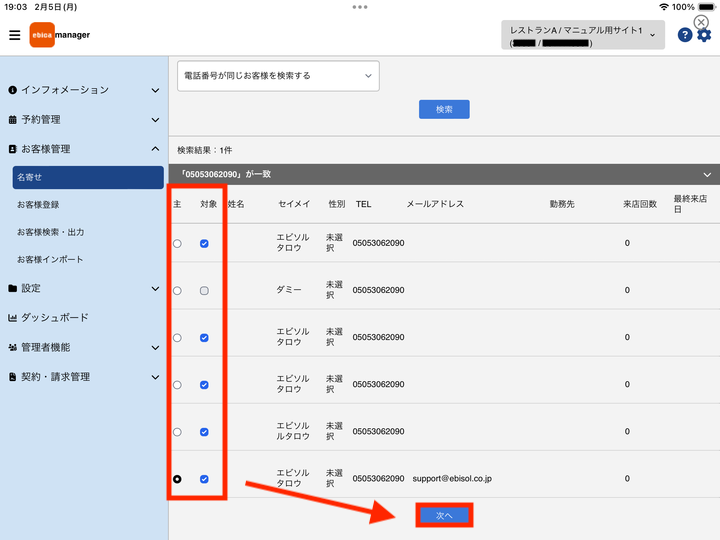Open the レストランA site selector dropdown
The height and width of the screenshot is (540, 720).
(x=583, y=35)
